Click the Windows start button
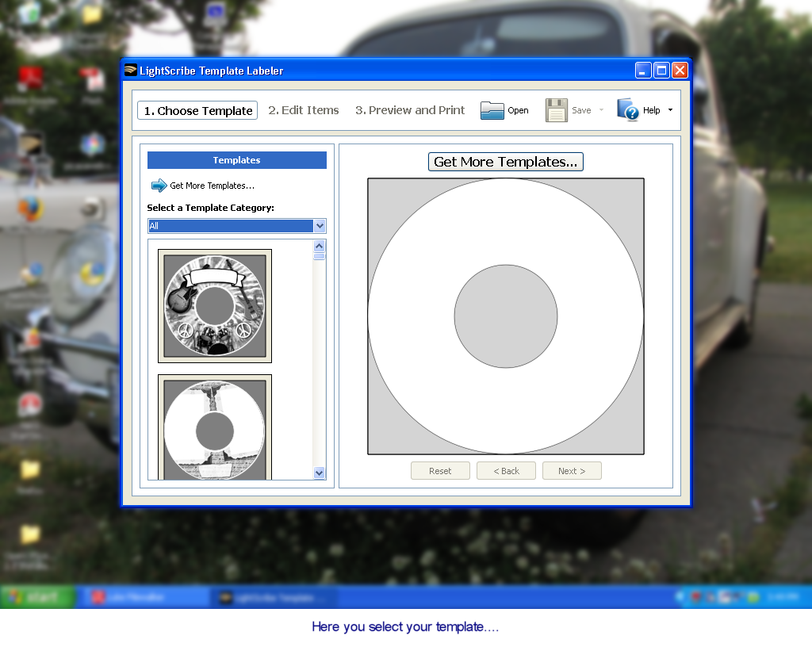 pyautogui.click(x=37, y=597)
